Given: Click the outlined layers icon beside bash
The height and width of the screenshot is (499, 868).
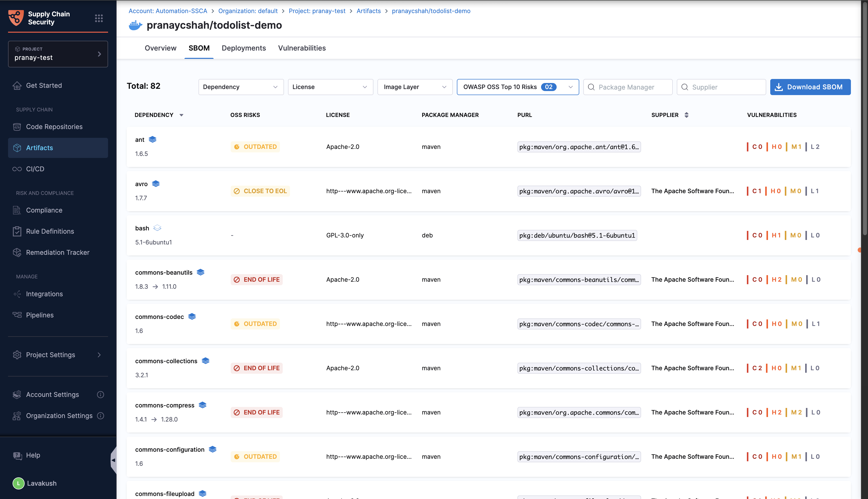Looking at the screenshot, I should tap(157, 228).
